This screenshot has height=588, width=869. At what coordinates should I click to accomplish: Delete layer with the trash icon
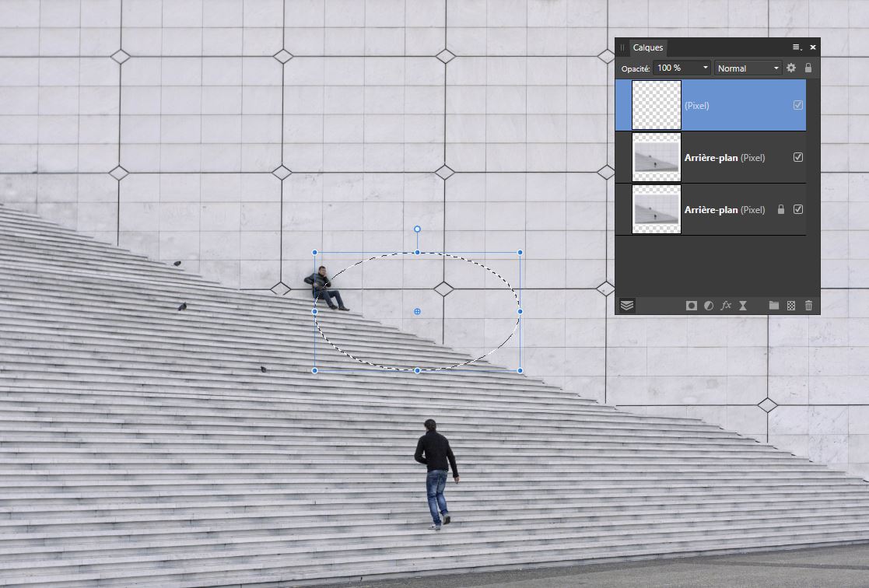pyautogui.click(x=808, y=306)
